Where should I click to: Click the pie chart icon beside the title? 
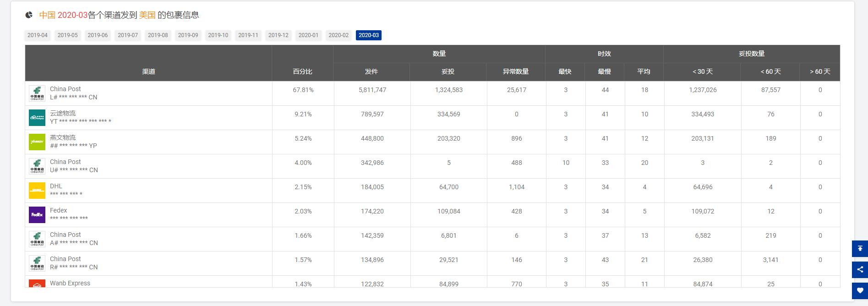(29, 15)
